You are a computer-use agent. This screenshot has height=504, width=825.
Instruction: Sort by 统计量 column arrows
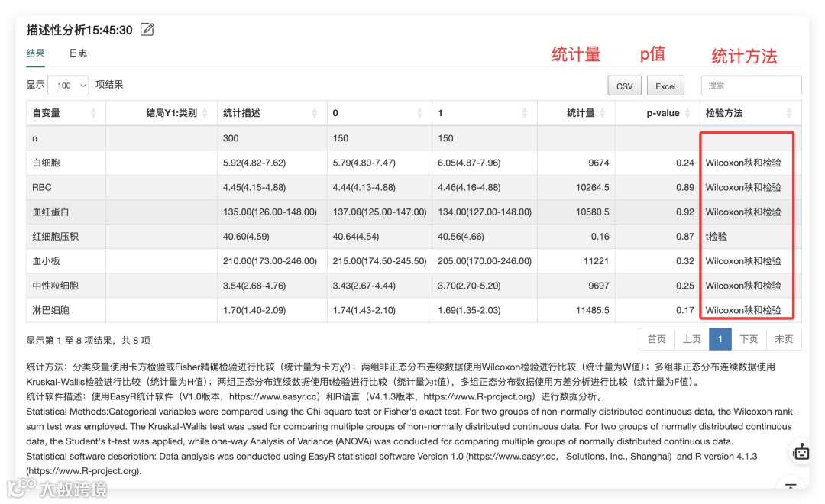603,113
